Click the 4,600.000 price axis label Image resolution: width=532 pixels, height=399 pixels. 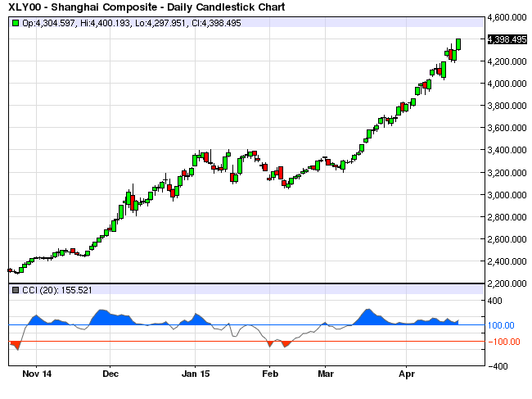click(x=507, y=17)
